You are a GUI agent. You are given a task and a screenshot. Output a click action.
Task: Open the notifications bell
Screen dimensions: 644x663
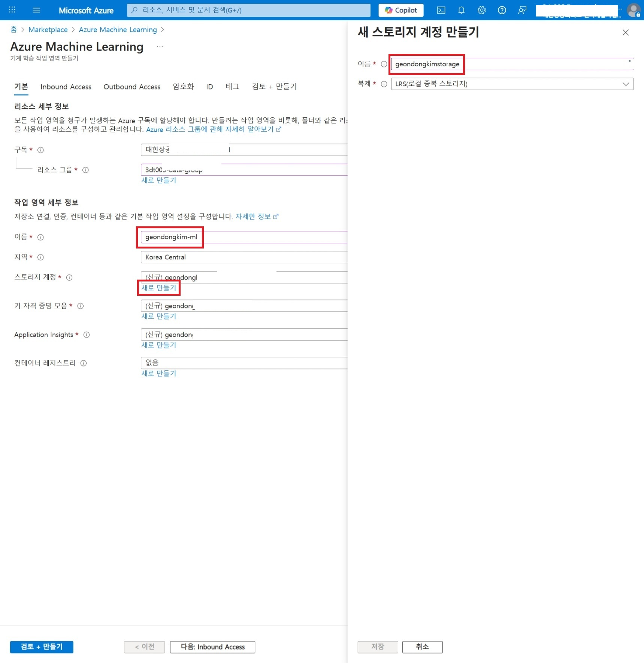pos(461,10)
